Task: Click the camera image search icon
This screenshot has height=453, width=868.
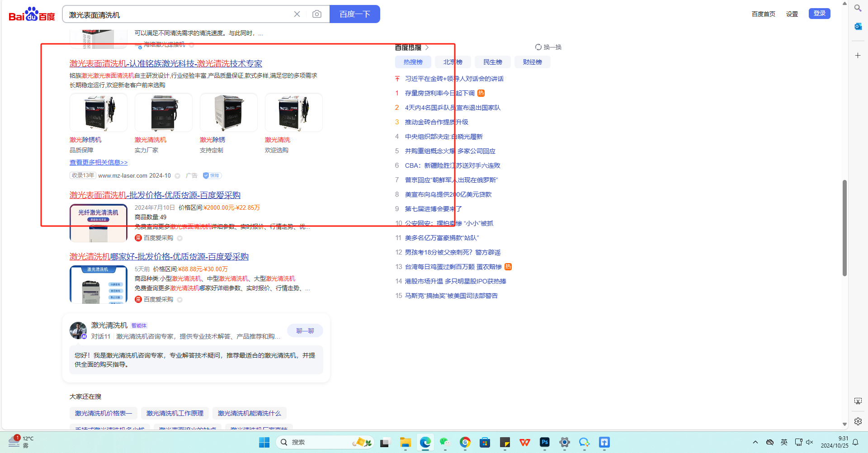Action: [317, 14]
